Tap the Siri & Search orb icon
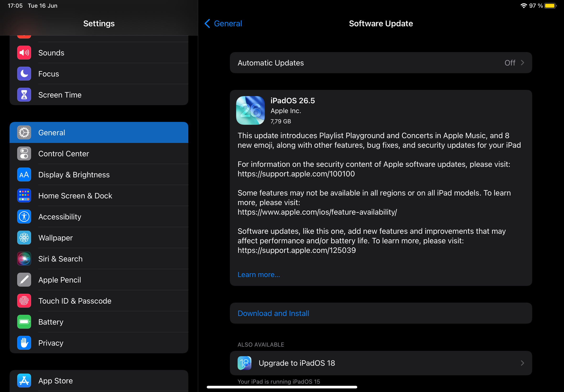The width and height of the screenshot is (564, 392). (x=24, y=259)
